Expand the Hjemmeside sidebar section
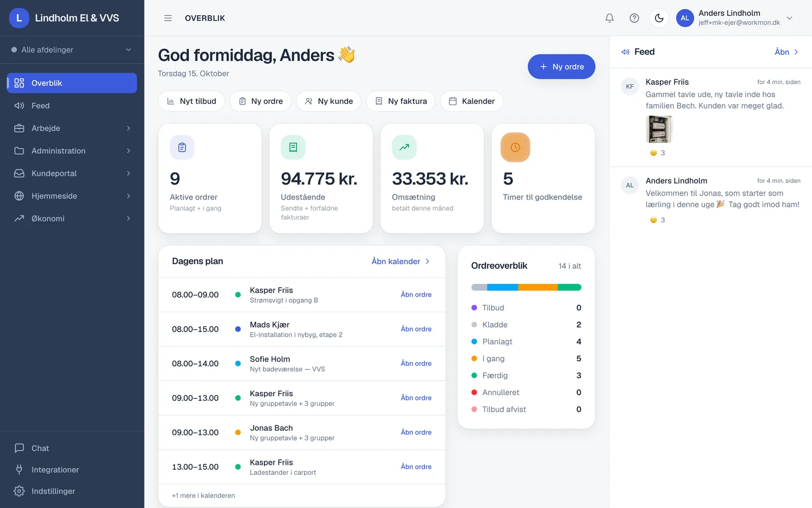This screenshot has width=812, height=508. [x=72, y=196]
